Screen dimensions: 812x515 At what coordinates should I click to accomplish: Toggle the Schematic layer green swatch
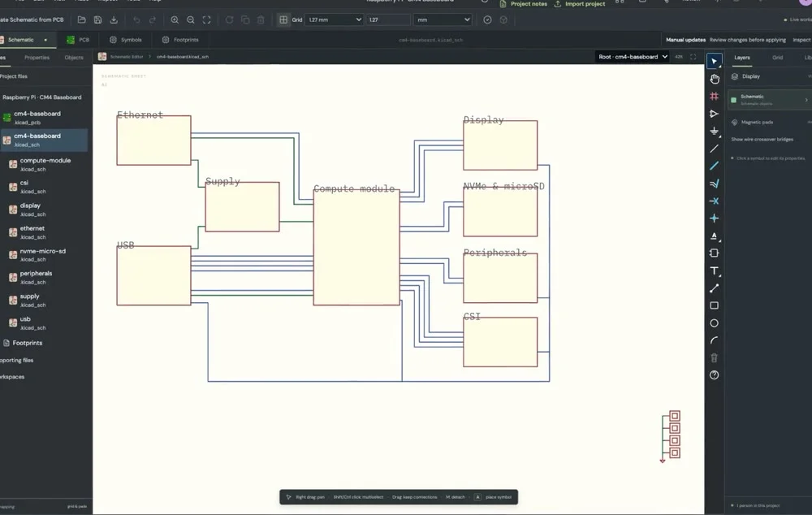click(x=734, y=99)
